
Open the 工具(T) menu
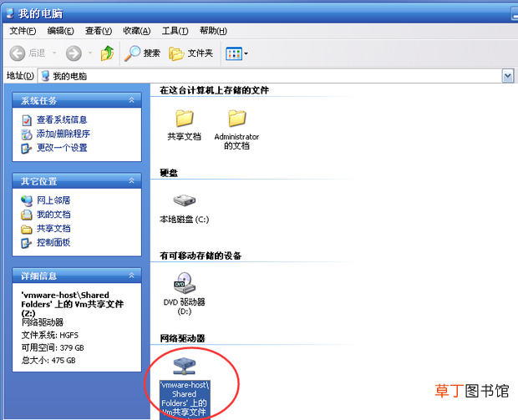pyautogui.click(x=175, y=31)
